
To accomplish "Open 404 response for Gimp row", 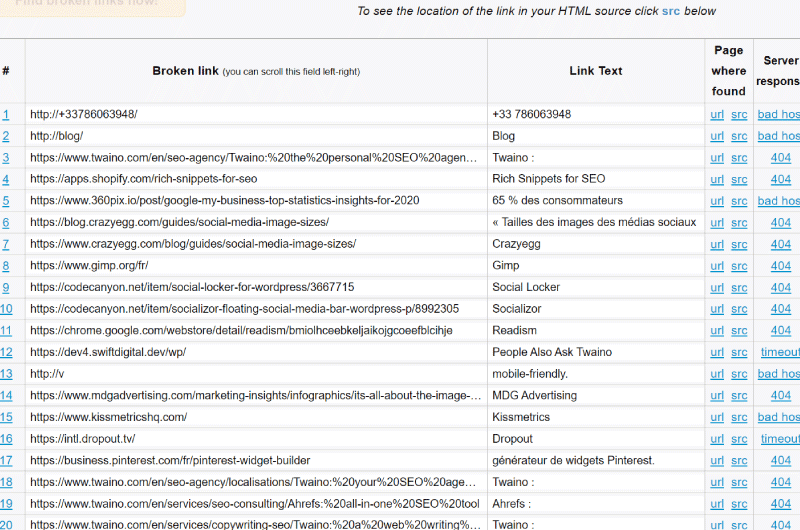I will click(x=781, y=266).
